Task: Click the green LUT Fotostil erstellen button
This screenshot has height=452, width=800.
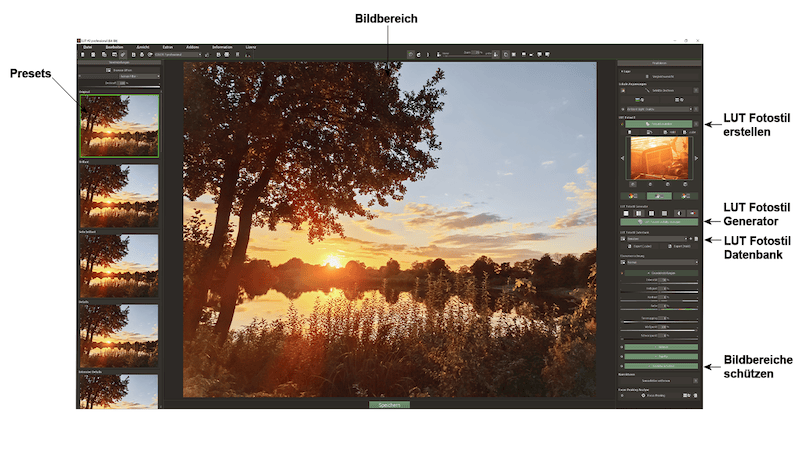Action: (659, 123)
